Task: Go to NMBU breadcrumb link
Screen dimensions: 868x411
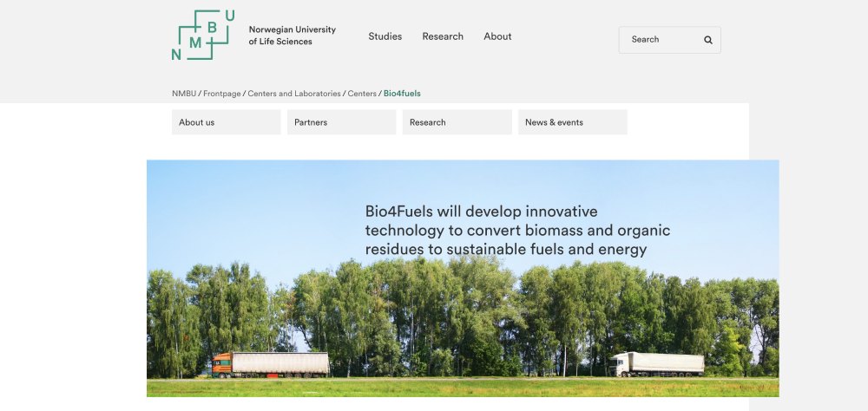Action: pyautogui.click(x=184, y=94)
